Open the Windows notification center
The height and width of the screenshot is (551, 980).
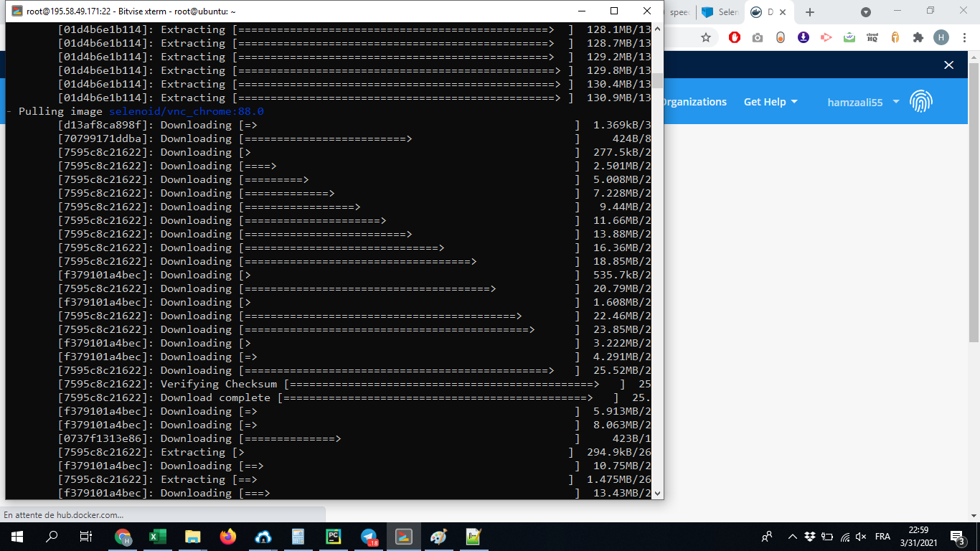958,537
